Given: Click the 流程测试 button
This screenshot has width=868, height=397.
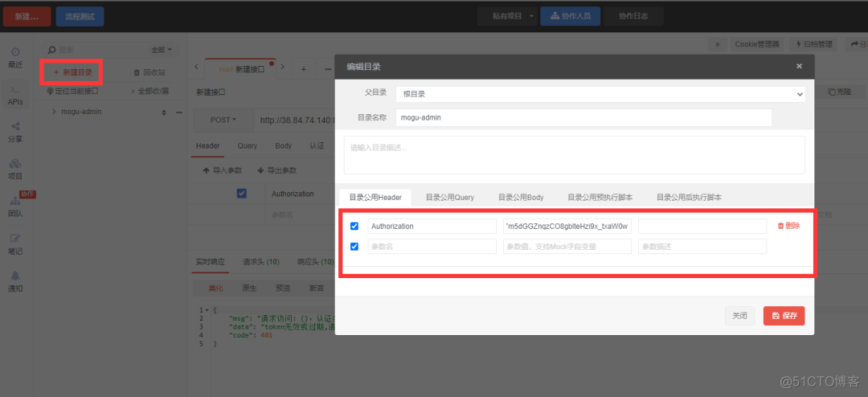Looking at the screenshot, I should click(80, 17).
